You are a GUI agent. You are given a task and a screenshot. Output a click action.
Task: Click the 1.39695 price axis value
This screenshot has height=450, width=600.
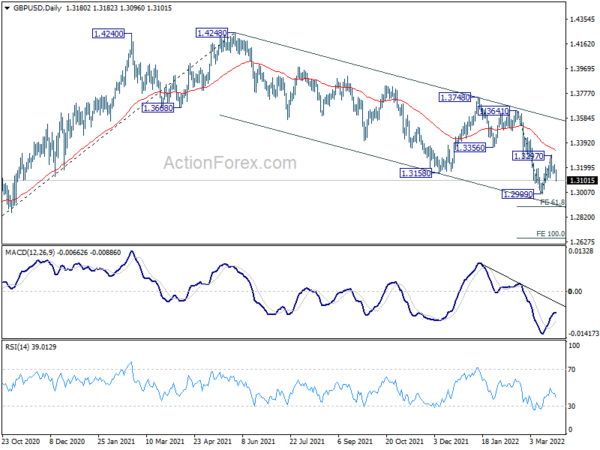[582, 69]
